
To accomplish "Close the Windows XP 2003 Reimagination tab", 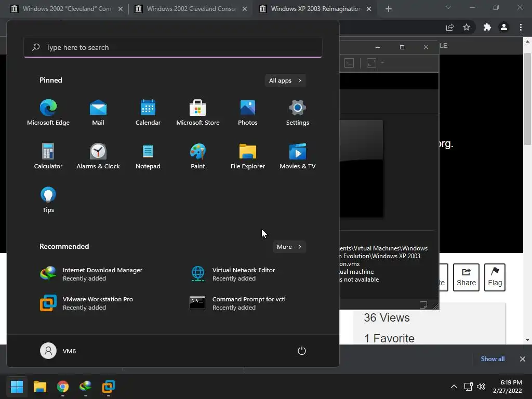I will [369, 9].
